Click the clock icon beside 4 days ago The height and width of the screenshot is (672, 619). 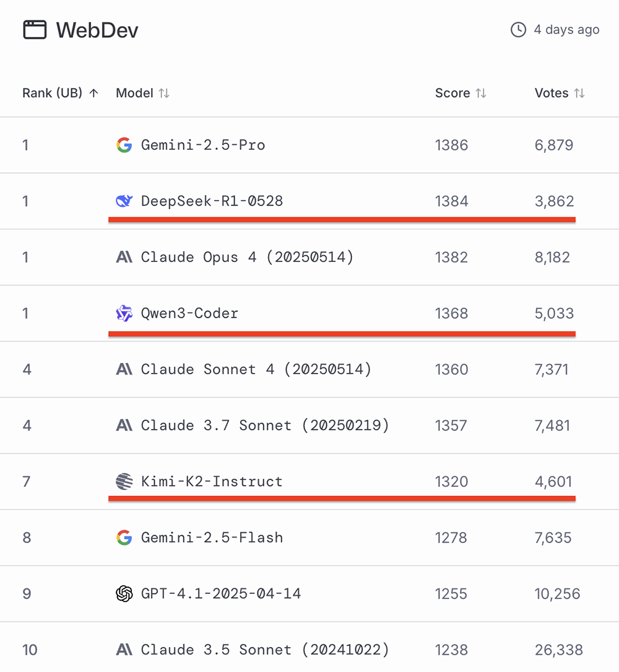518,30
